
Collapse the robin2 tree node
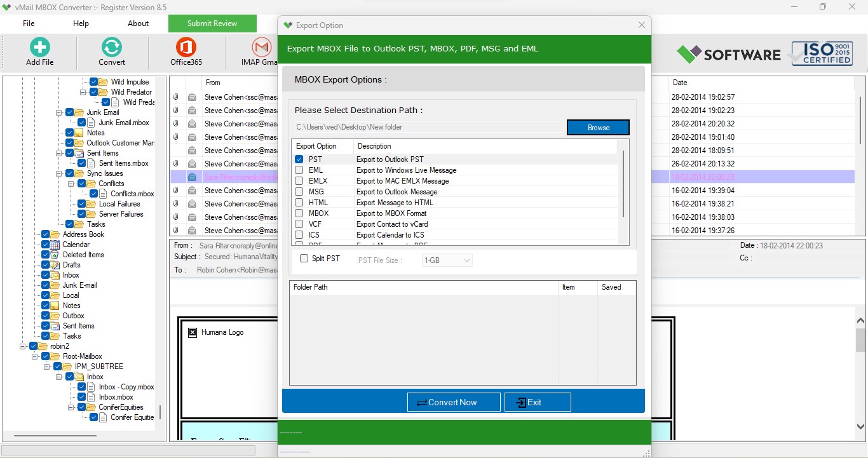pyautogui.click(x=22, y=346)
